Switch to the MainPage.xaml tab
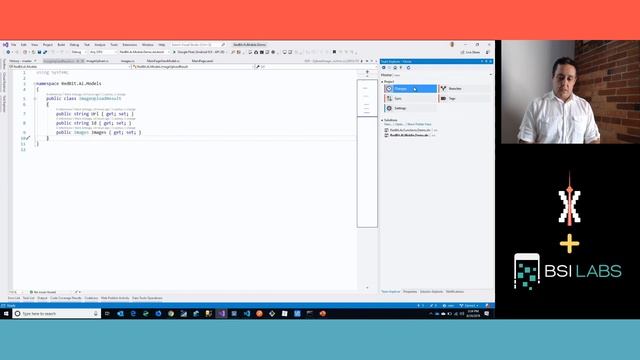 pos(202,61)
